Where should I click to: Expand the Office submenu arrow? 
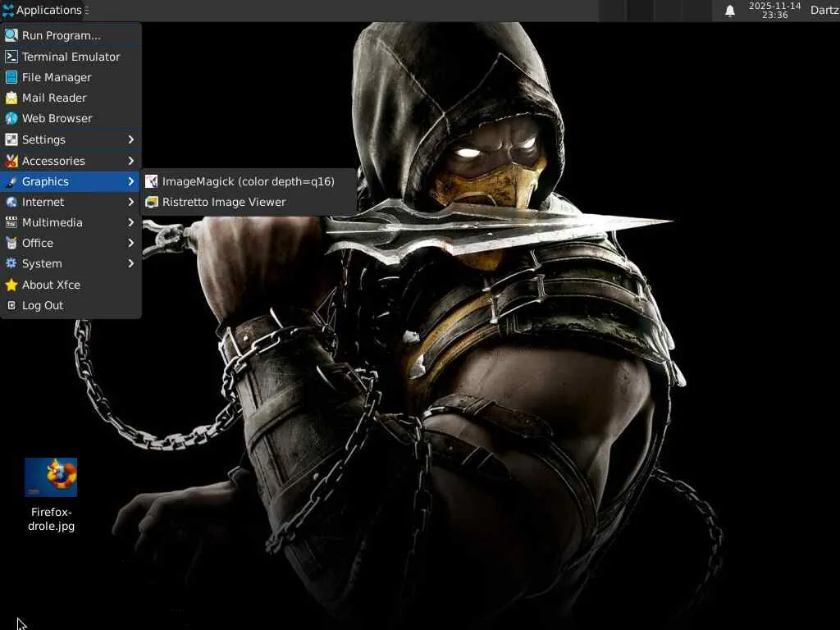tap(130, 243)
